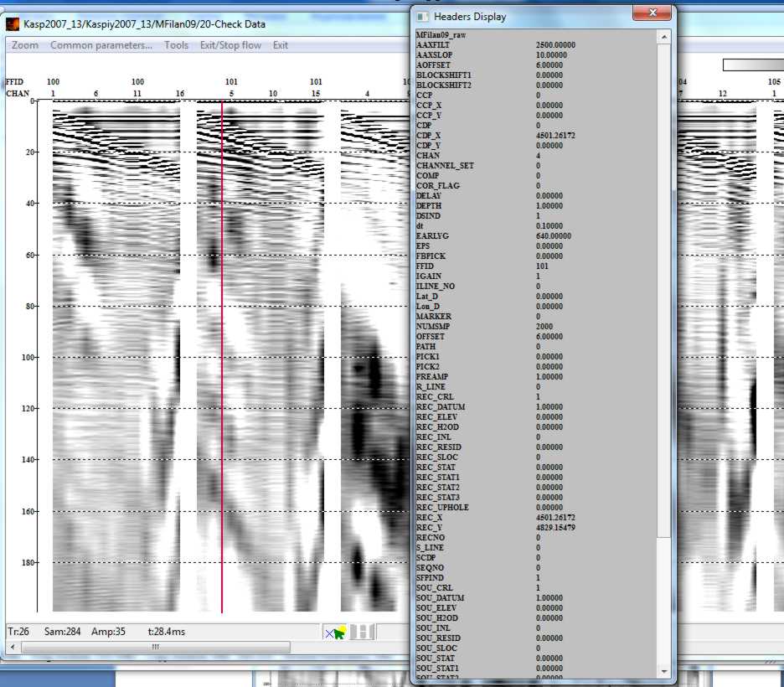Click the horizontal scrollbar thumb under seismic display

(156, 647)
